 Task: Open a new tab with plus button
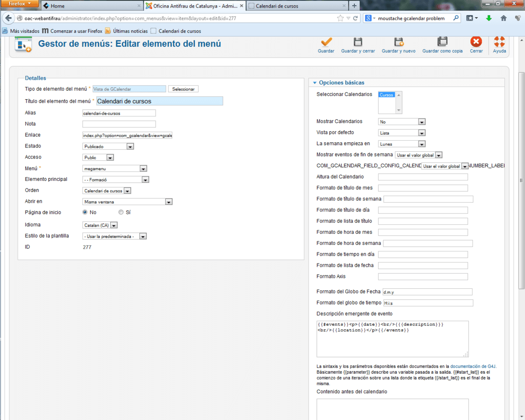[354, 6]
